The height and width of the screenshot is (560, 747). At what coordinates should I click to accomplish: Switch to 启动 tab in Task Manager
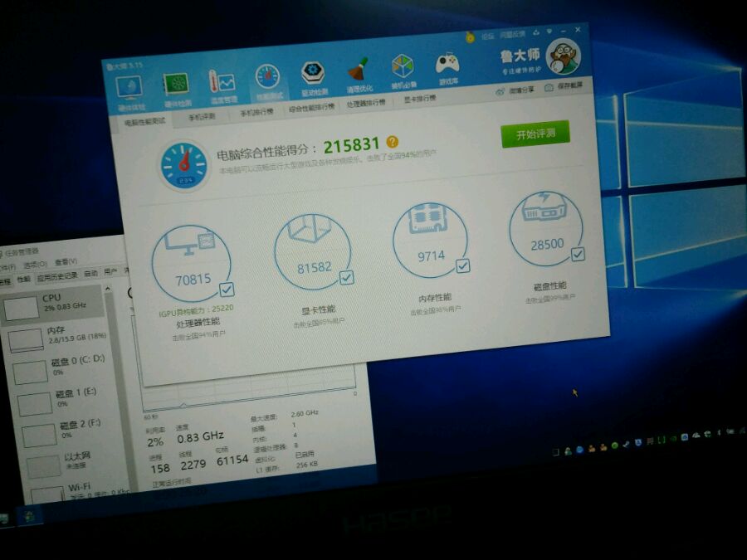tap(90, 274)
